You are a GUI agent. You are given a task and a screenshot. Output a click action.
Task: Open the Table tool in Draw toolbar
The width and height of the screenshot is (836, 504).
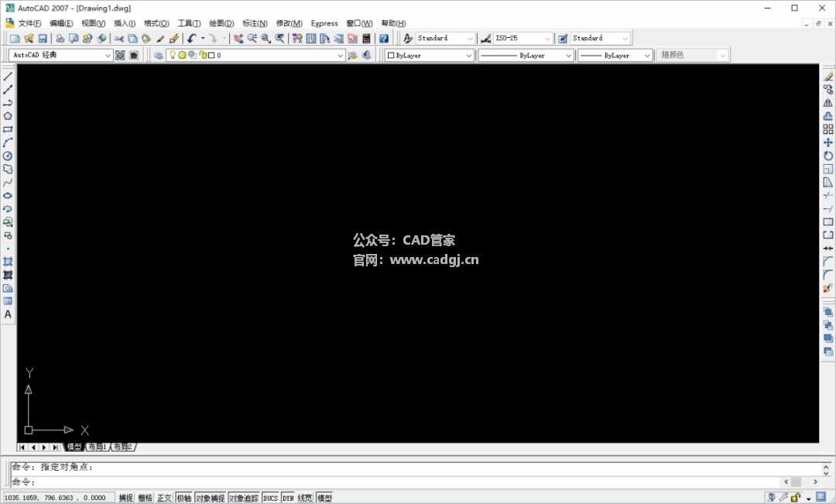tap(8, 301)
